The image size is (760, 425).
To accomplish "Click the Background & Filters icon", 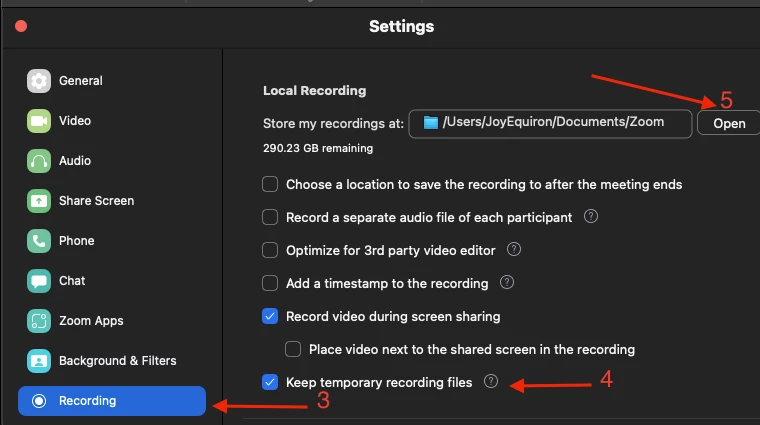I will coord(39,361).
